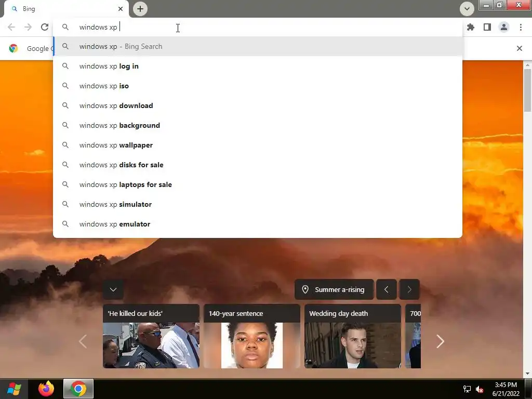The height and width of the screenshot is (399, 532).
Task: Open the network status tray icon
Action: (467, 389)
